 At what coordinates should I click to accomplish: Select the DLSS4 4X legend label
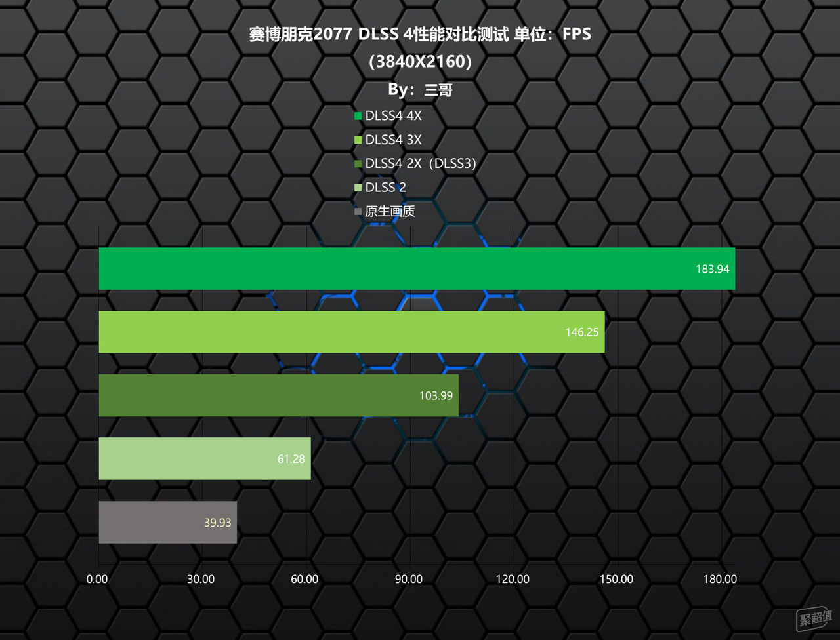click(x=393, y=116)
